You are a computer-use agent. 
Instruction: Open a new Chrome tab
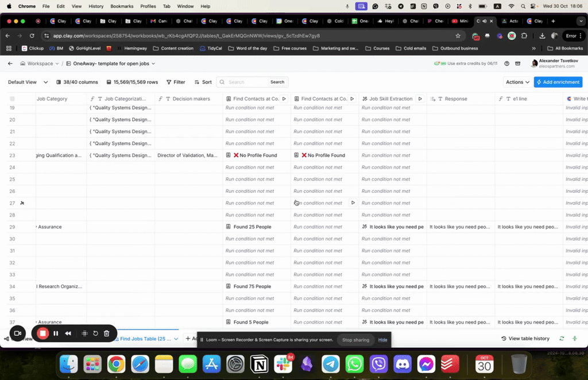pyautogui.click(x=553, y=21)
